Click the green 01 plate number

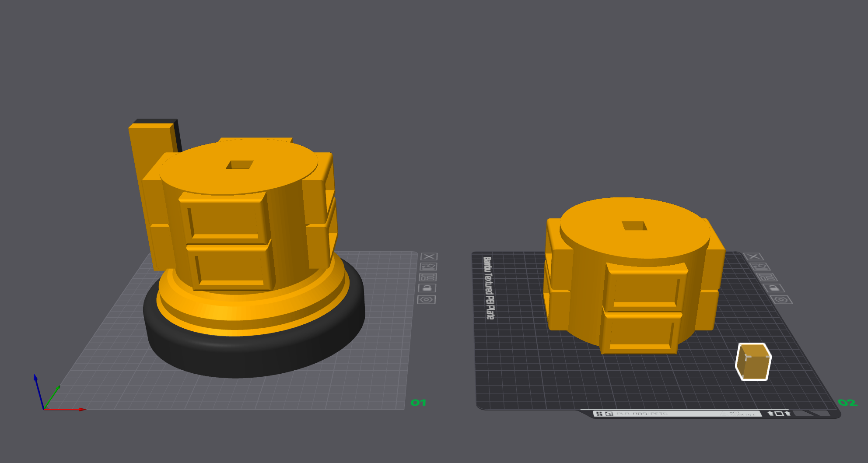[418, 403]
